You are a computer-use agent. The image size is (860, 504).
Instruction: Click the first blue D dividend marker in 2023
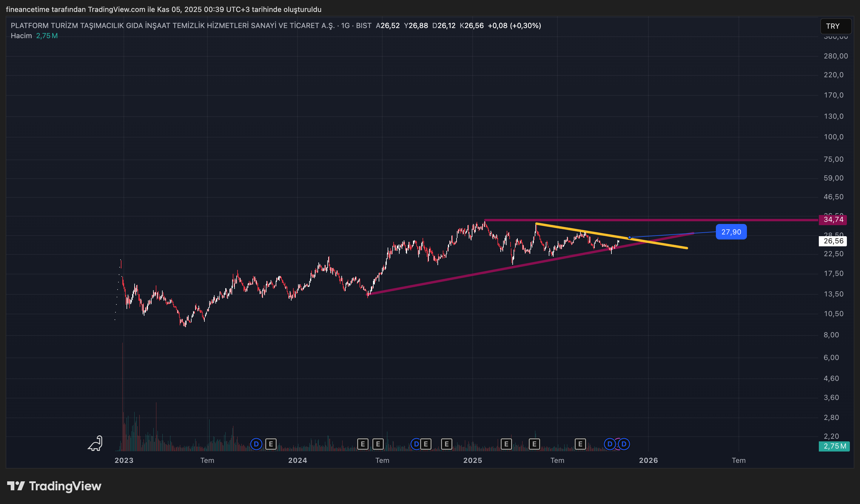(x=256, y=444)
